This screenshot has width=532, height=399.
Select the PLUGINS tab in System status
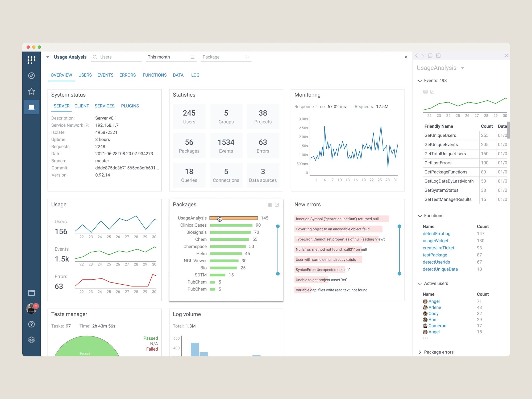(x=130, y=106)
